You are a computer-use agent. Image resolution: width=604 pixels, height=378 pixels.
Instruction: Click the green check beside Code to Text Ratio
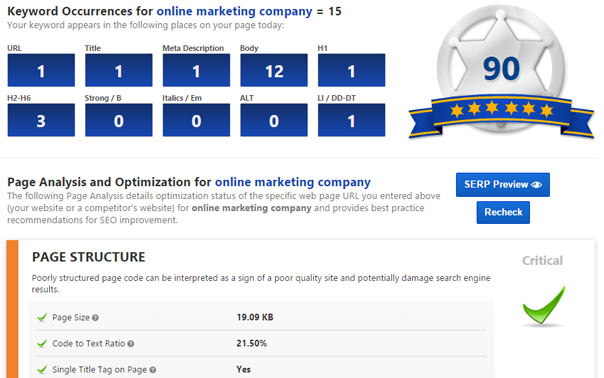pos(42,343)
